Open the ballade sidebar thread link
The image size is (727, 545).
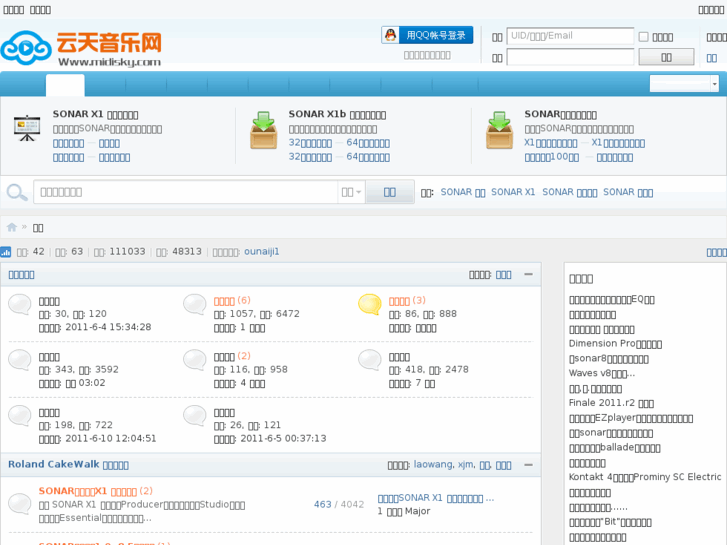[614, 448]
